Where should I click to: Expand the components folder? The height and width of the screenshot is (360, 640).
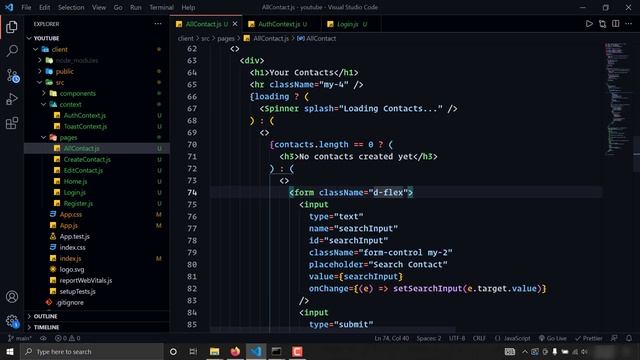pos(44,93)
